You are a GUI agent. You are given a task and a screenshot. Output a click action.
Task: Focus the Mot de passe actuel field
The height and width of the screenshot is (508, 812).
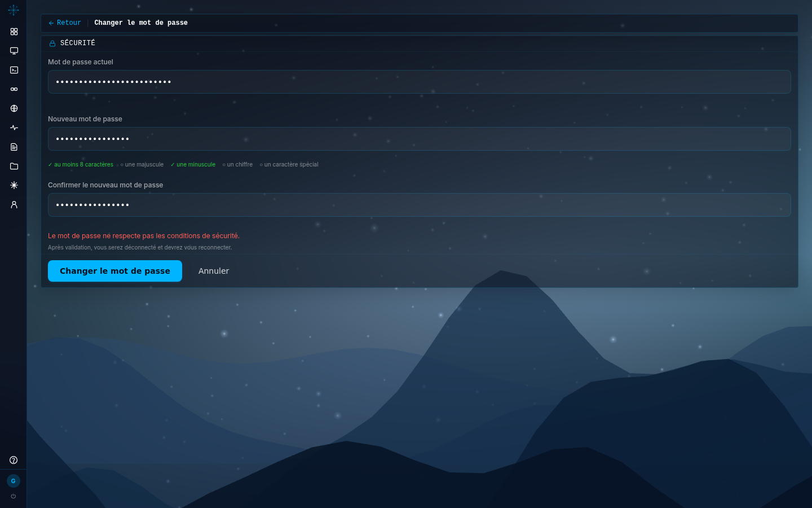420,82
